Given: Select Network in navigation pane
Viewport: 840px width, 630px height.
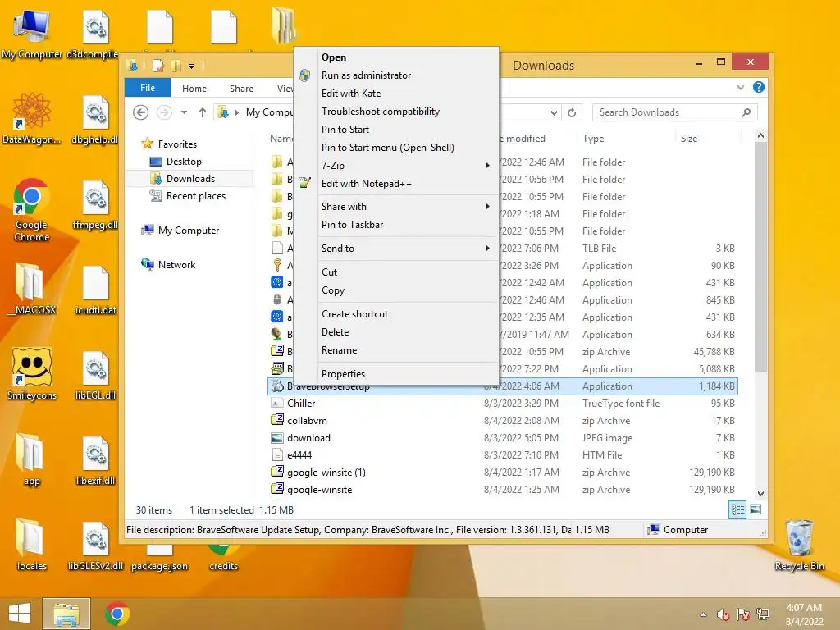Looking at the screenshot, I should (176, 265).
